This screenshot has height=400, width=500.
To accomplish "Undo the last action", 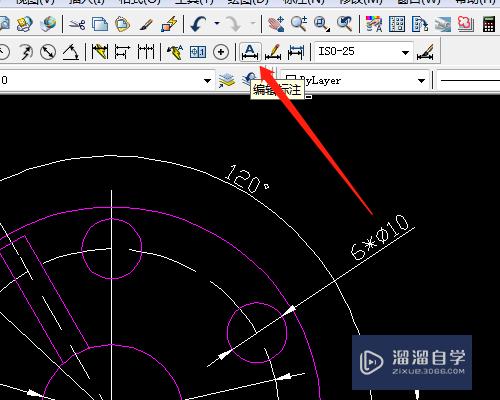I will click(x=198, y=24).
